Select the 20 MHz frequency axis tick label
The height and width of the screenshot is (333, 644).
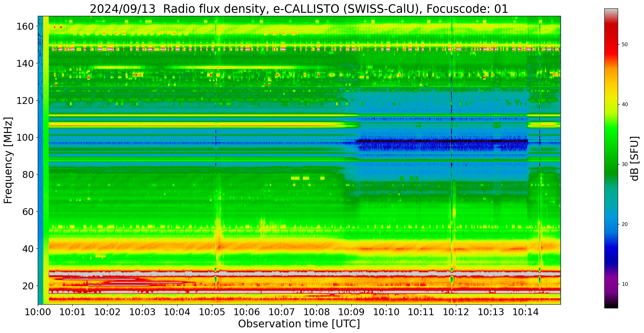point(28,286)
